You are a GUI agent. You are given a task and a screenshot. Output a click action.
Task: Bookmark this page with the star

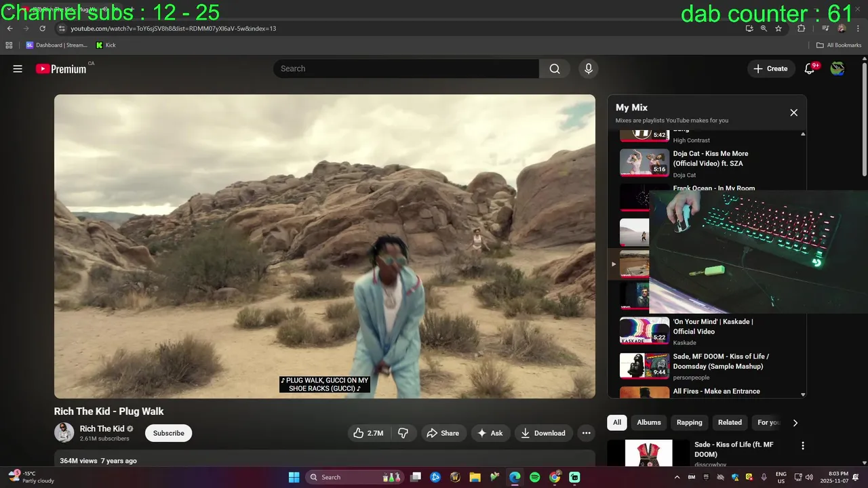tap(778, 28)
